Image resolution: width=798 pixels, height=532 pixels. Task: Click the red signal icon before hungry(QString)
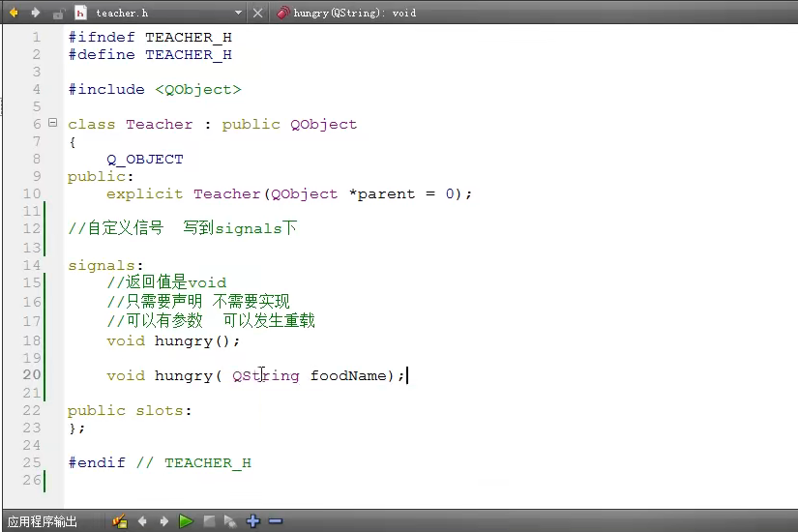pos(283,13)
